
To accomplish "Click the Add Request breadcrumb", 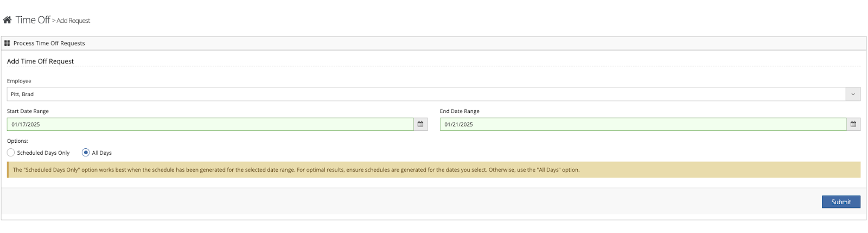I will point(73,21).
